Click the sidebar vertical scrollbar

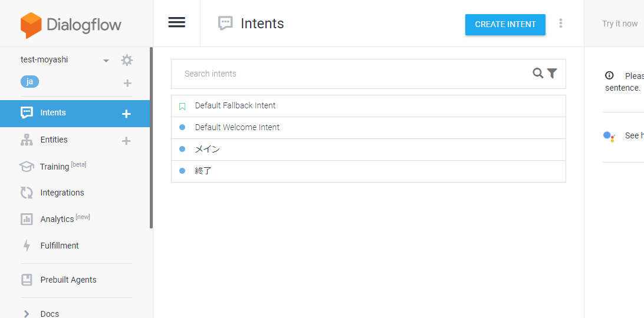tap(151, 138)
